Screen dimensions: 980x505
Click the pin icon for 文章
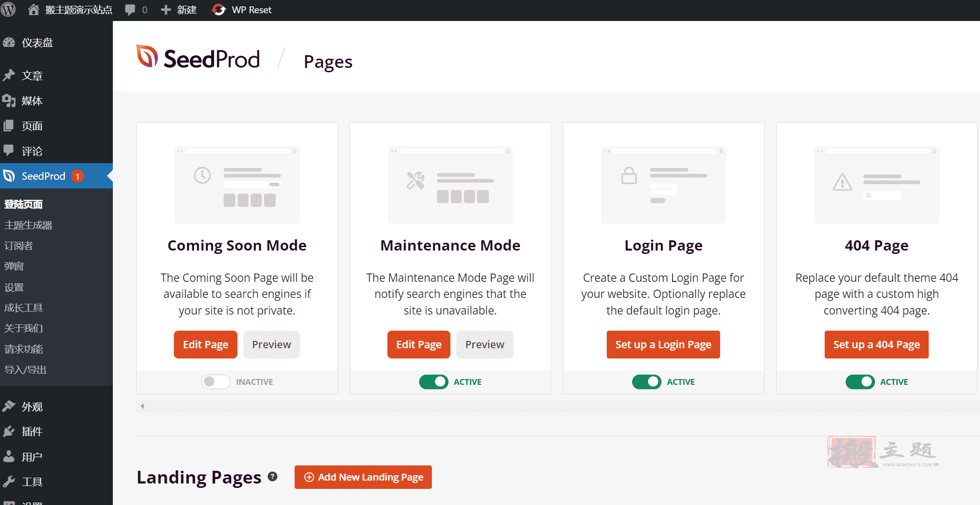[9, 75]
